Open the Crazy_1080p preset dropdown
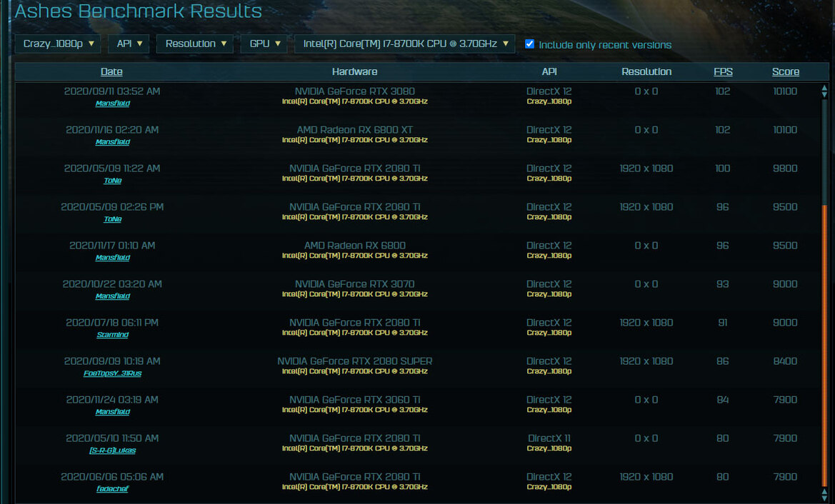This screenshot has width=835, height=504. pyautogui.click(x=58, y=44)
